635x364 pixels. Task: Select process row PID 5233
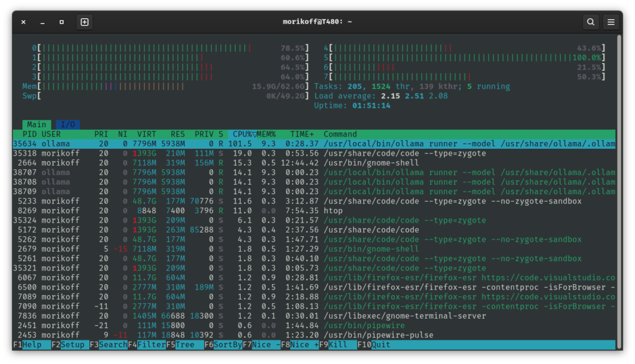(314, 201)
